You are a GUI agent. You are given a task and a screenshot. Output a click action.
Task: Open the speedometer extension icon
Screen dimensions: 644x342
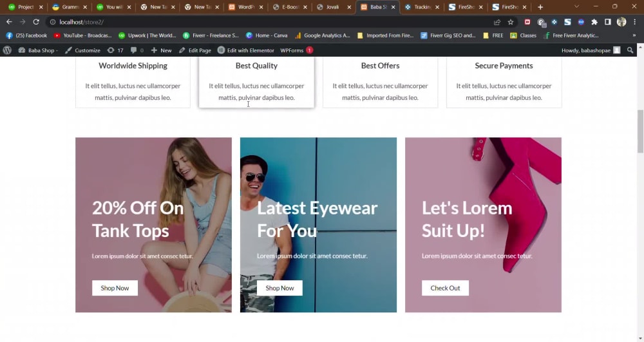(x=541, y=22)
